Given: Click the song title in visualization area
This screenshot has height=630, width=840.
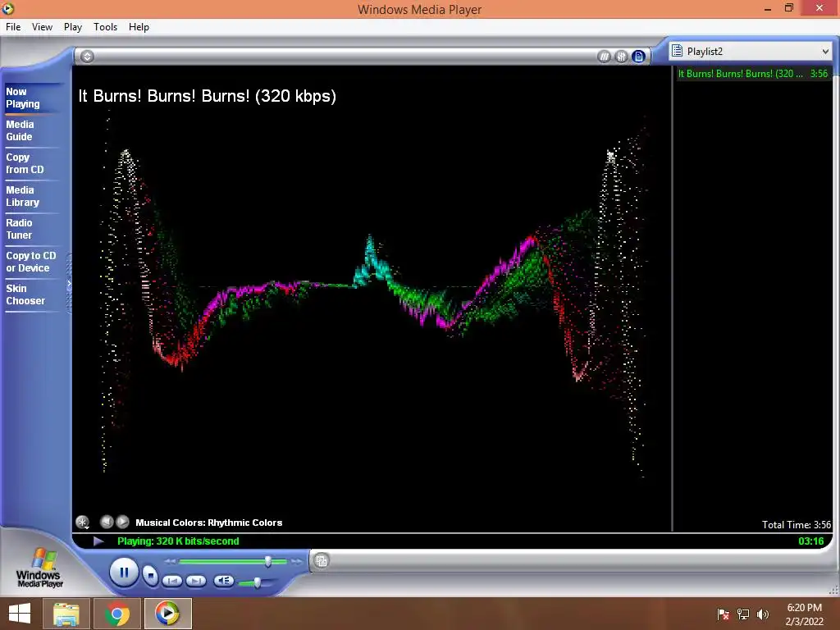Looking at the screenshot, I should click(x=208, y=96).
